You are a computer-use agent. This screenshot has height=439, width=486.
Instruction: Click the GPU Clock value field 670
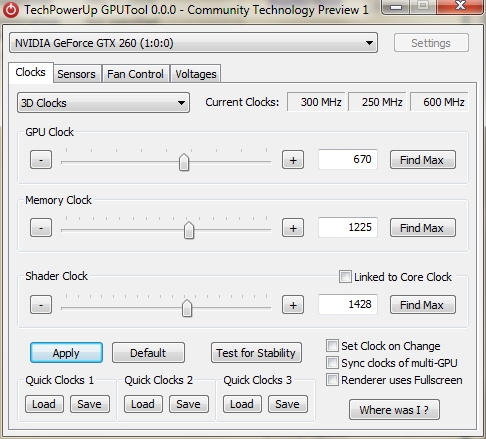[348, 159]
